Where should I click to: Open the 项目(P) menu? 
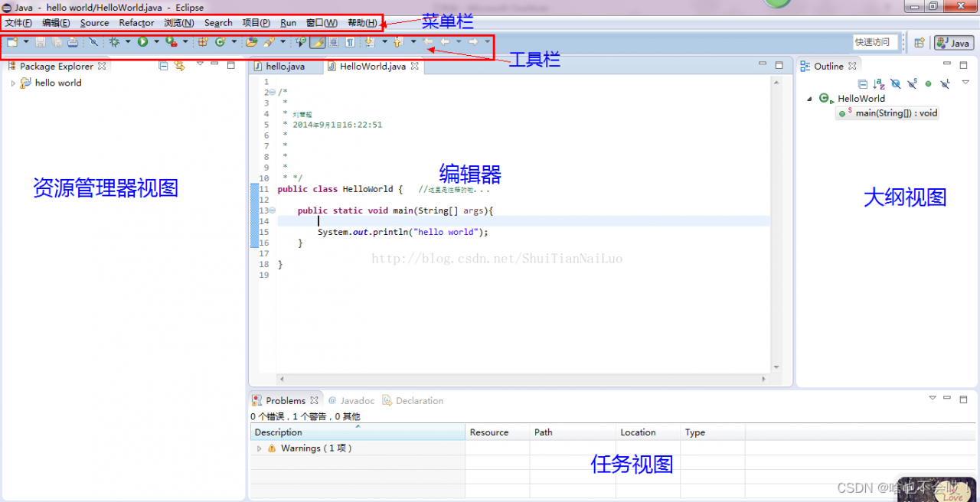point(256,23)
